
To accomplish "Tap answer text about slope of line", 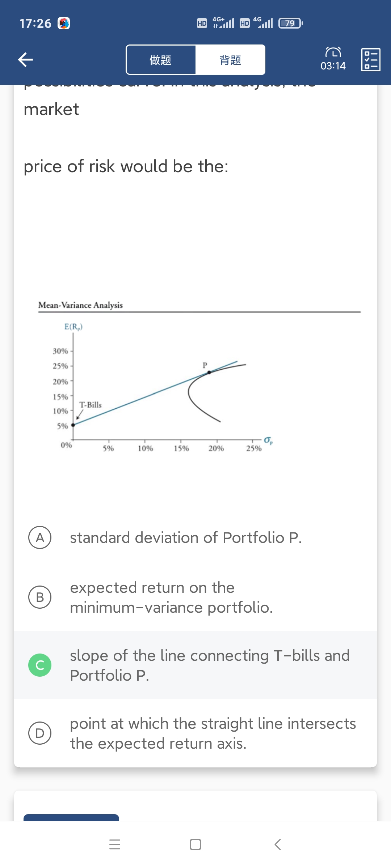I will 210,665.
